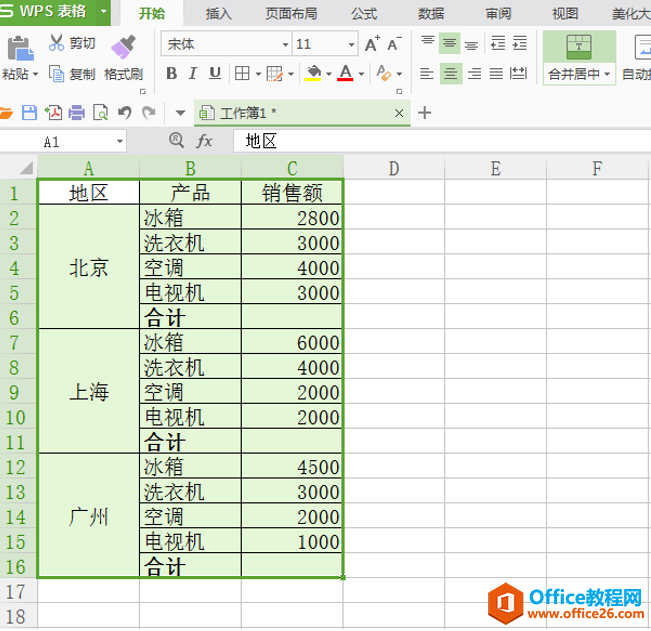This screenshot has width=651, height=631.
Task: Toggle underline formatting
Action: (x=215, y=73)
